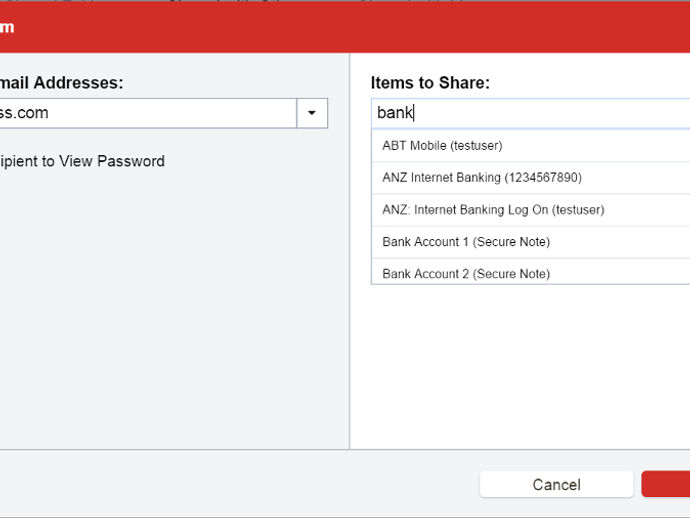Cancel the sharing dialog
Image resolution: width=690 pixels, height=518 pixels.
tap(557, 484)
